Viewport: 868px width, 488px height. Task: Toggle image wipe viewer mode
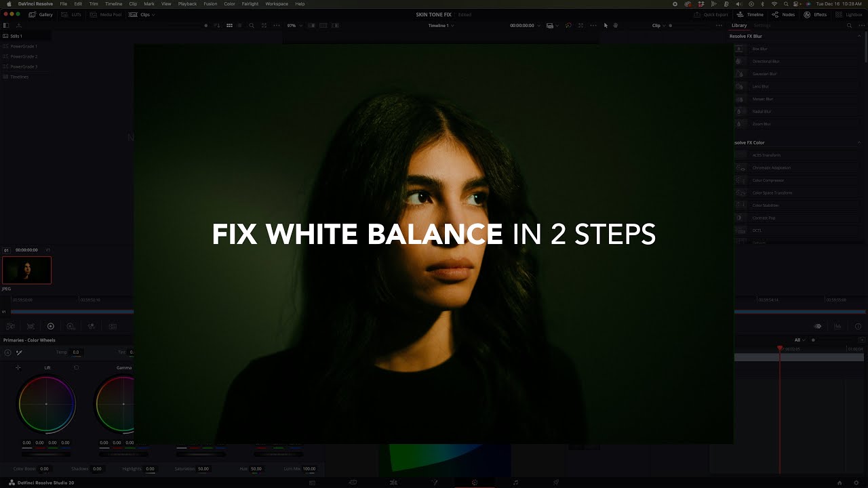(312, 25)
